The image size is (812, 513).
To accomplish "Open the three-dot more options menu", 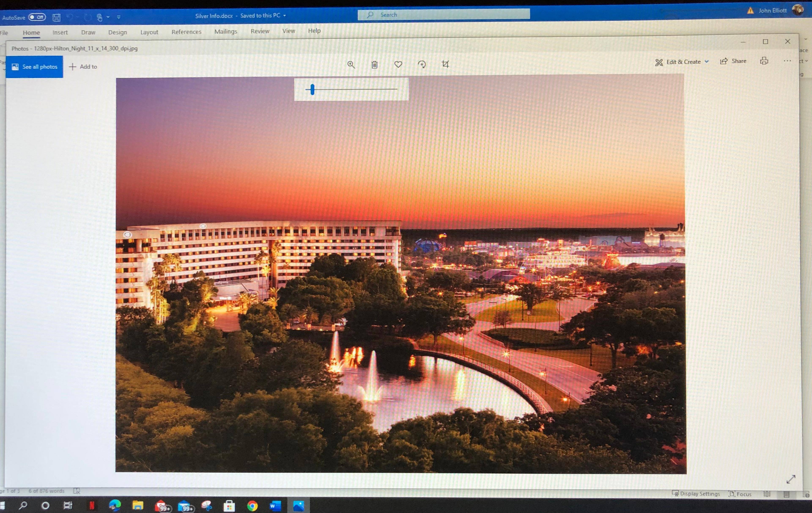I will [787, 61].
